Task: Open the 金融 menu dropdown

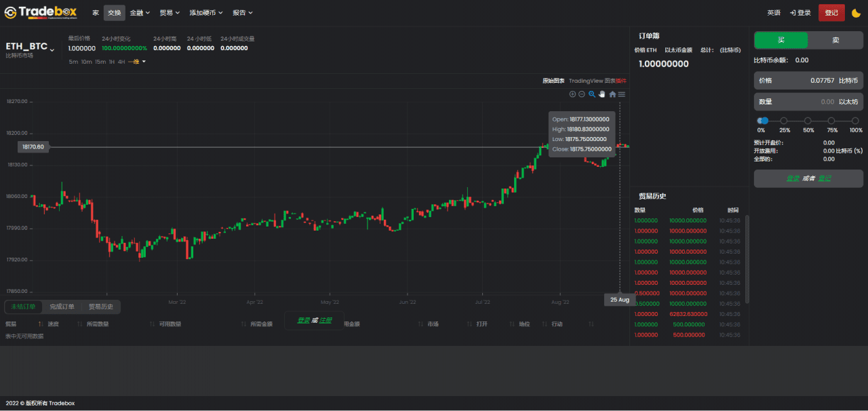Action: click(140, 12)
